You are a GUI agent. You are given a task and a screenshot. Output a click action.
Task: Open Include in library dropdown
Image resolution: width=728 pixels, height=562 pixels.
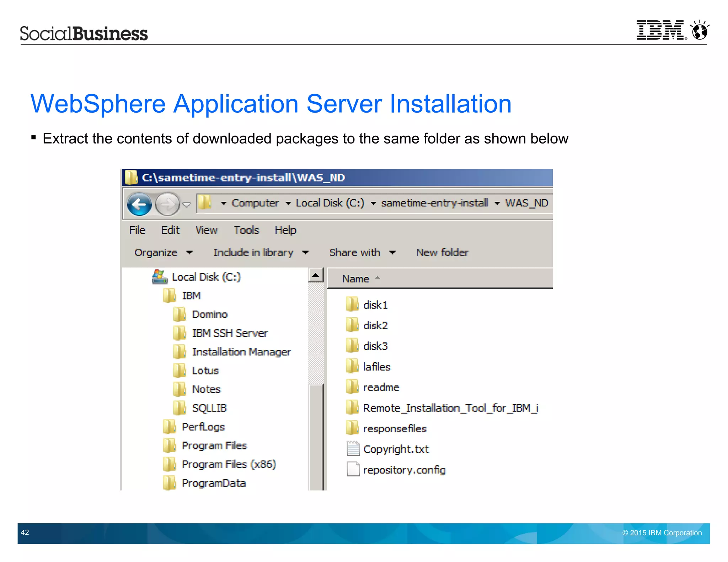pos(261,253)
